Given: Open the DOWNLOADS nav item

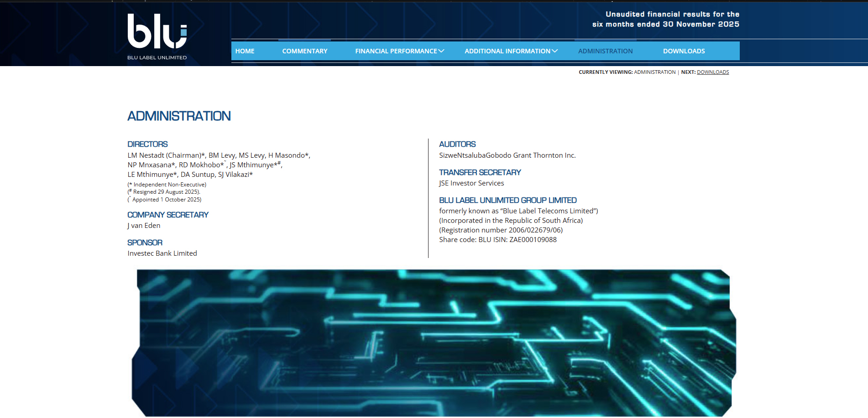Looking at the screenshot, I should [684, 51].
